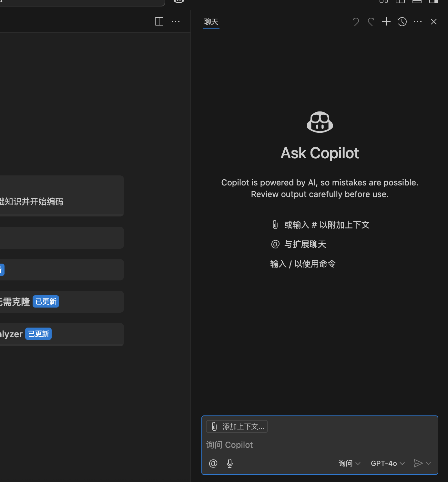The width and height of the screenshot is (448, 482).
Task: Click the Copilot logo above Ask Copilot
Action: pyautogui.click(x=320, y=122)
